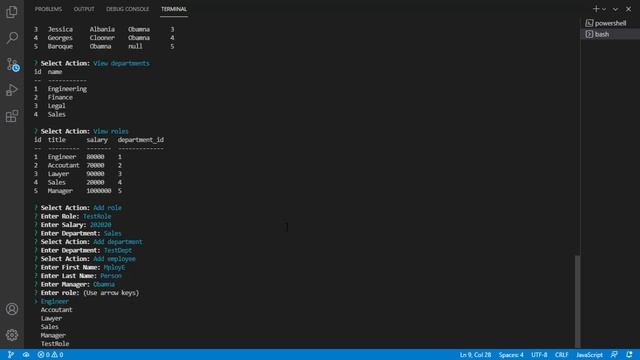This screenshot has height=360, width=640.
Task: Open the Extensions view
Action: (12, 116)
